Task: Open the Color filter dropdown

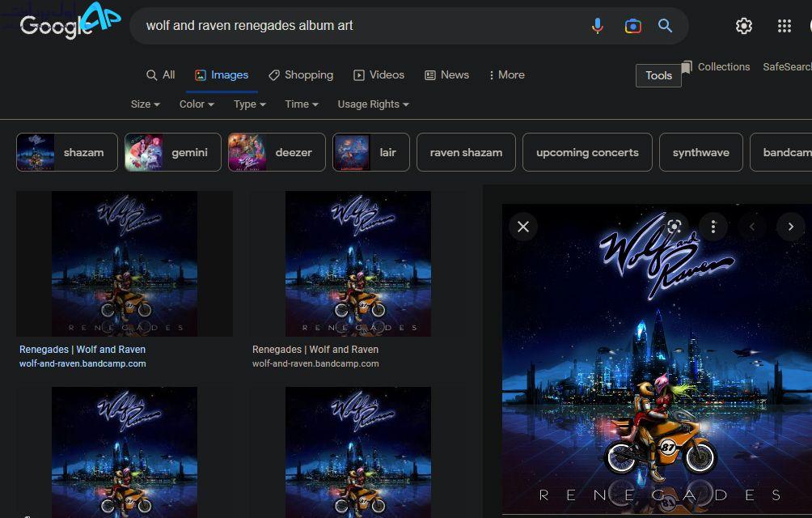Action: coord(197,104)
